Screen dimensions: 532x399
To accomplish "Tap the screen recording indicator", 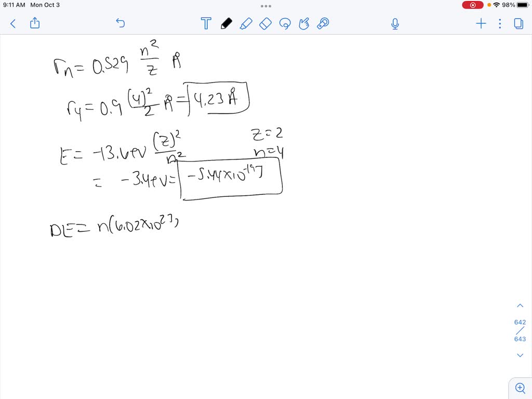I will [x=472, y=5].
